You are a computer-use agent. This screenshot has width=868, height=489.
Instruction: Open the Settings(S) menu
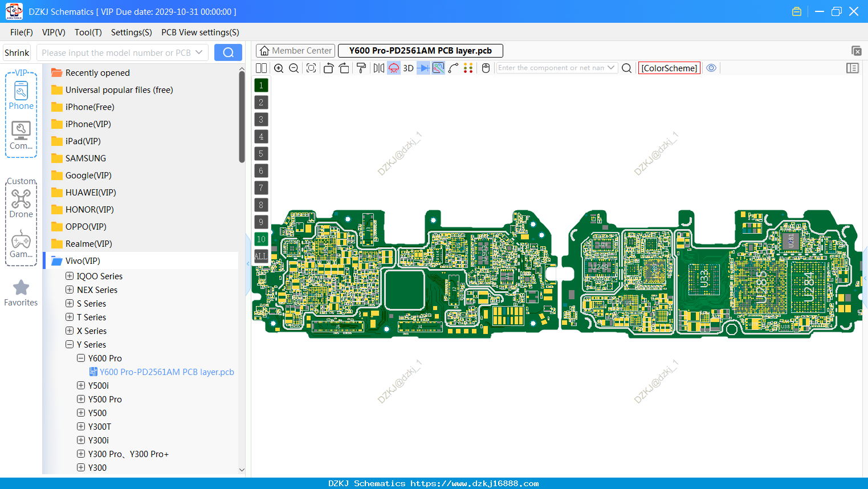coord(132,32)
